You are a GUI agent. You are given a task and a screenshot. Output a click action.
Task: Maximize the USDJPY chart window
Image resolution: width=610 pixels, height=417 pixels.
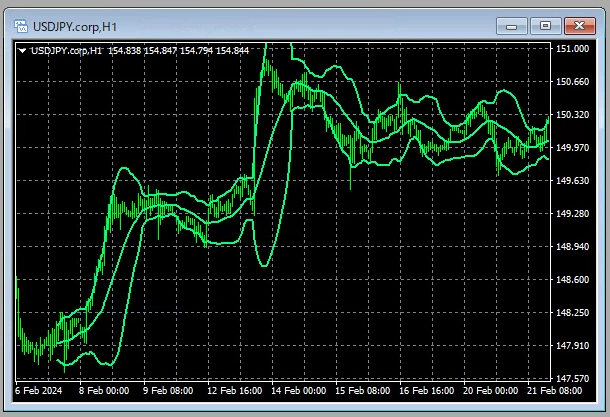pos(544,25)
